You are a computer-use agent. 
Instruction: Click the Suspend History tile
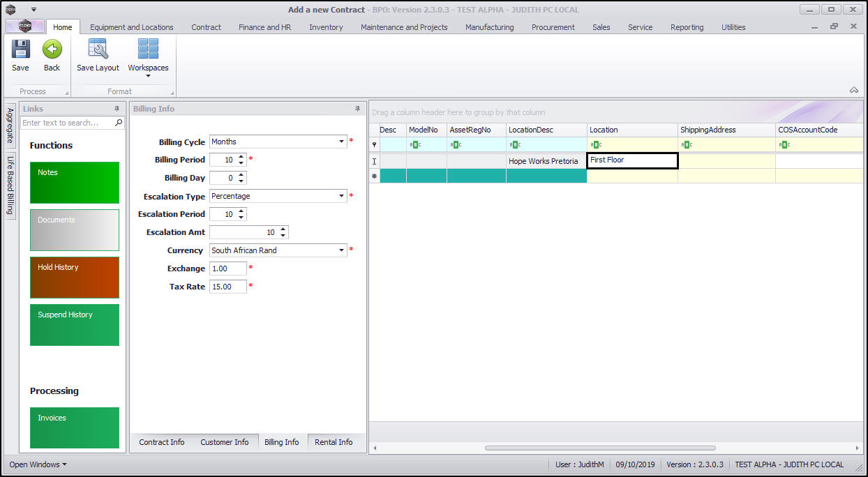tap(75, 325)
